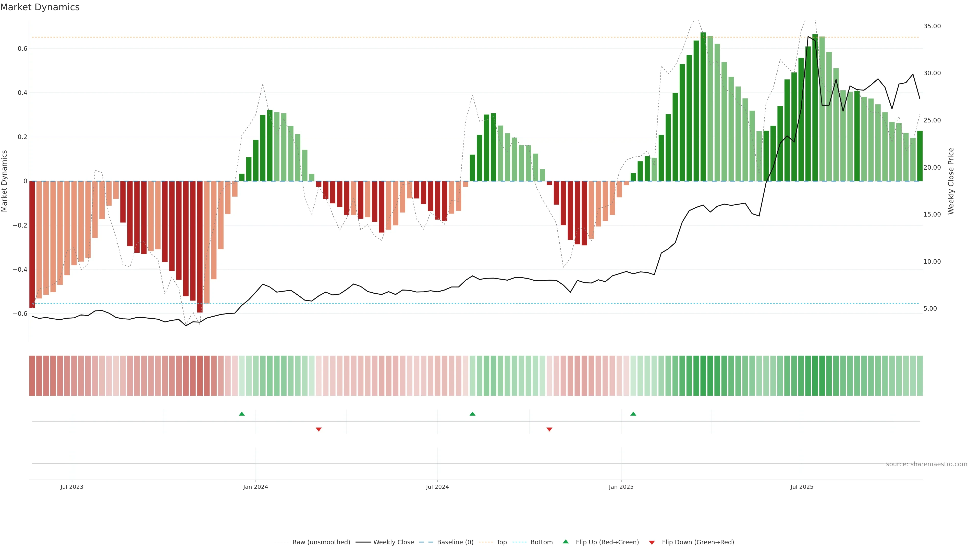Click the source: sharemaestro.com text
The image size is (980, 551).
pos(926,464)
